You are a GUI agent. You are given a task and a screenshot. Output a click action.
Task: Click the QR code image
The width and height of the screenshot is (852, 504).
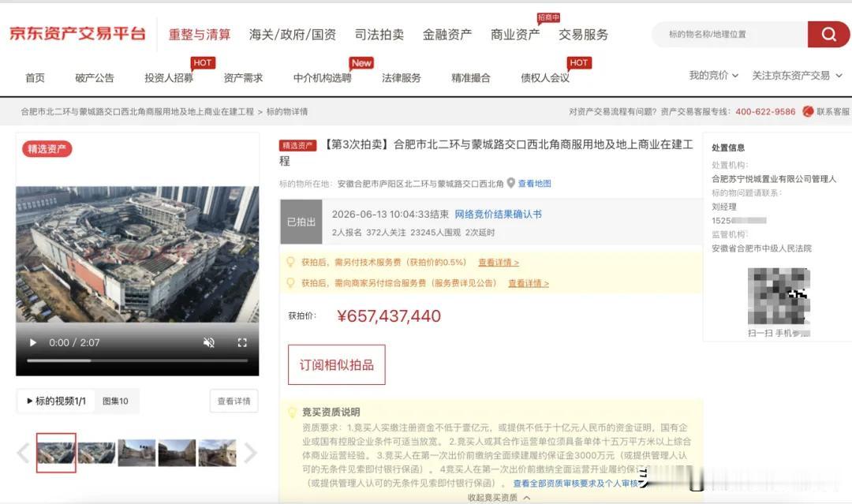click(x=779, y=297)
